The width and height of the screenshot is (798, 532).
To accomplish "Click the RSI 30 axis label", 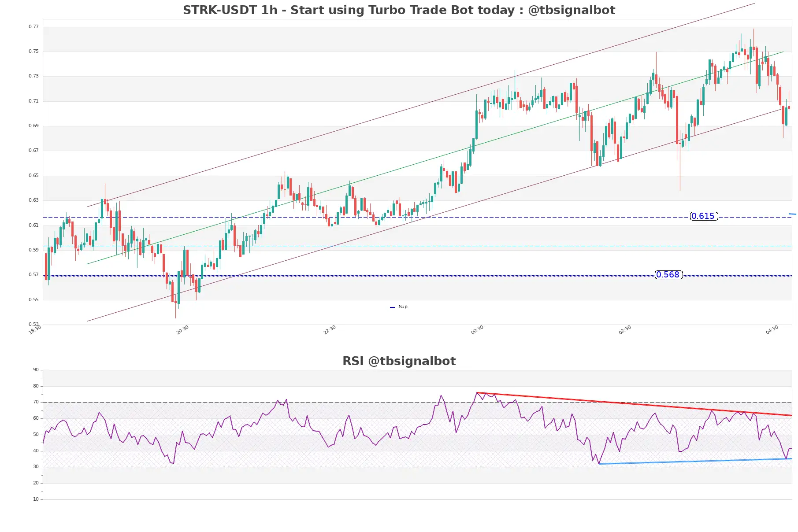I will (36, 467).
